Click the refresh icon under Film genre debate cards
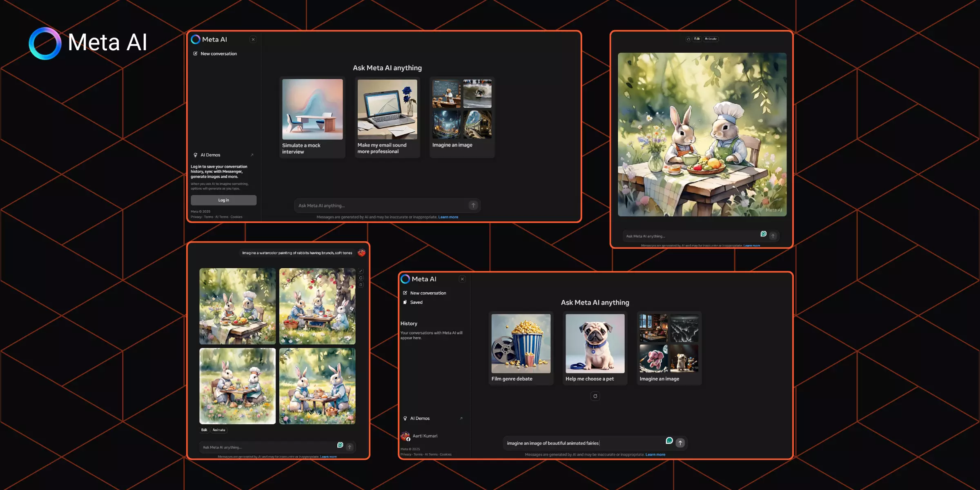The image size is (980, 490). click(595, 396)
